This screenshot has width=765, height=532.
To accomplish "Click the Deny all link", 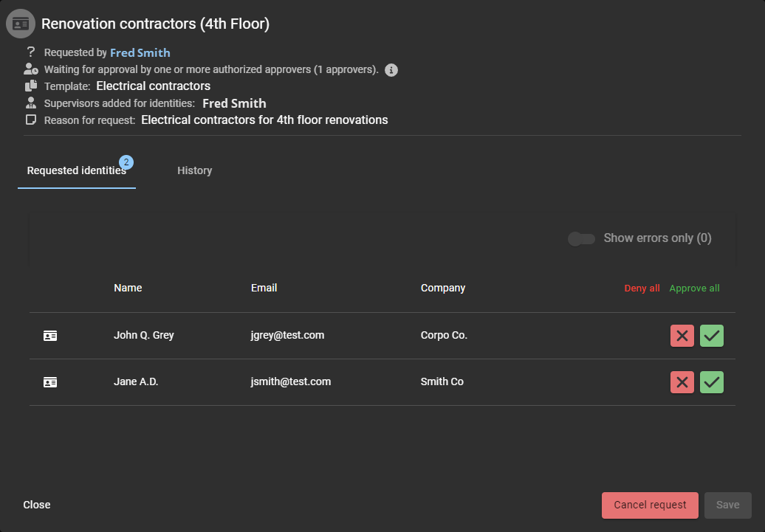I will point(642,289).
